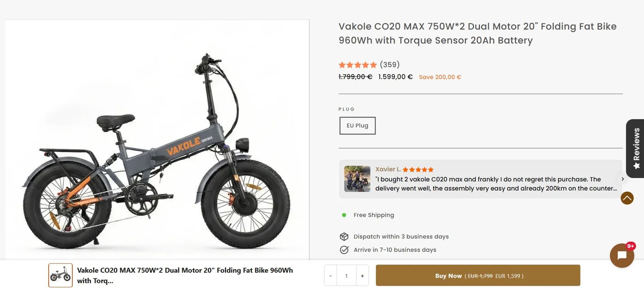Screen dimensions: 644x288
Task: Click the Vakole CO20 MAX product title
Action: [477, 33]
